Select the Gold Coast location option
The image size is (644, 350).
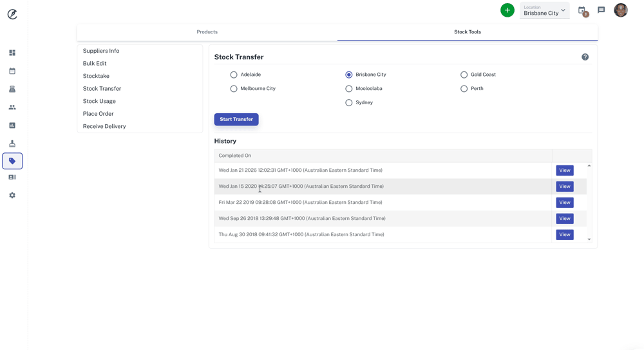(x=464, y=75)
